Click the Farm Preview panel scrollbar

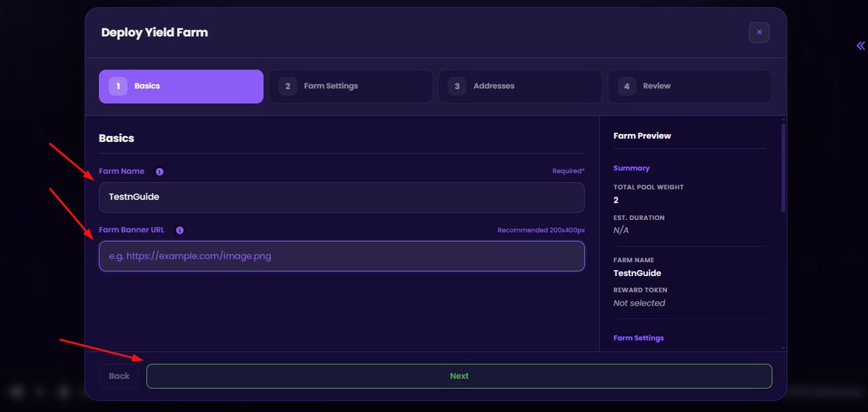(783, 168)
